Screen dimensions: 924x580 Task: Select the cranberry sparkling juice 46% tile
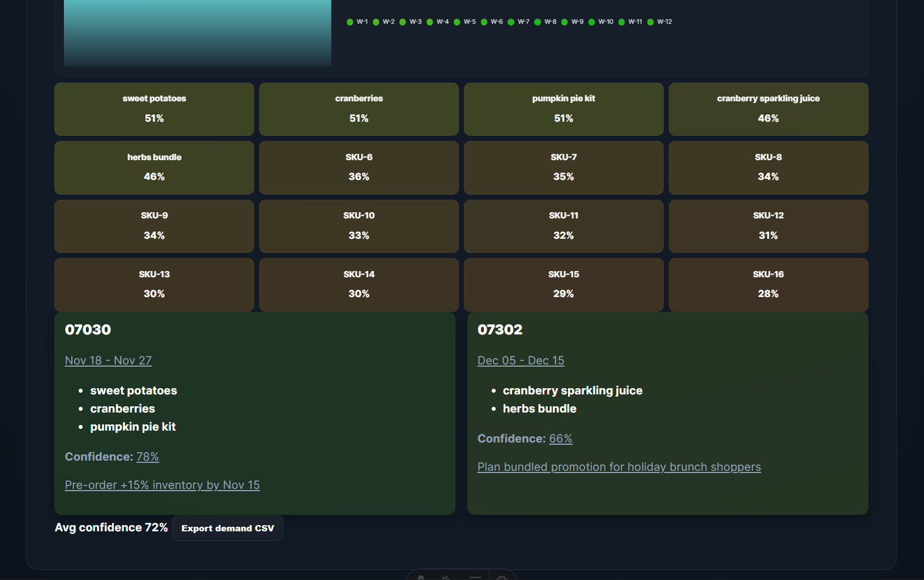click(x=768, y=109)
